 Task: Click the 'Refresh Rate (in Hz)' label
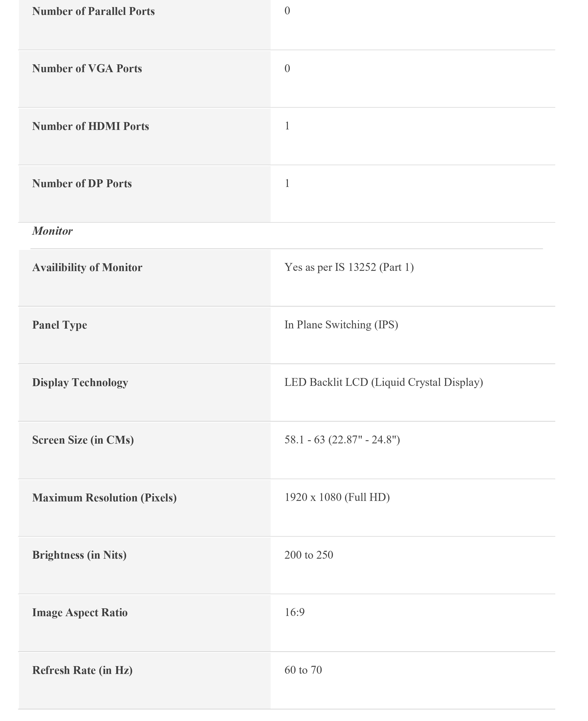tap(82, 670)
